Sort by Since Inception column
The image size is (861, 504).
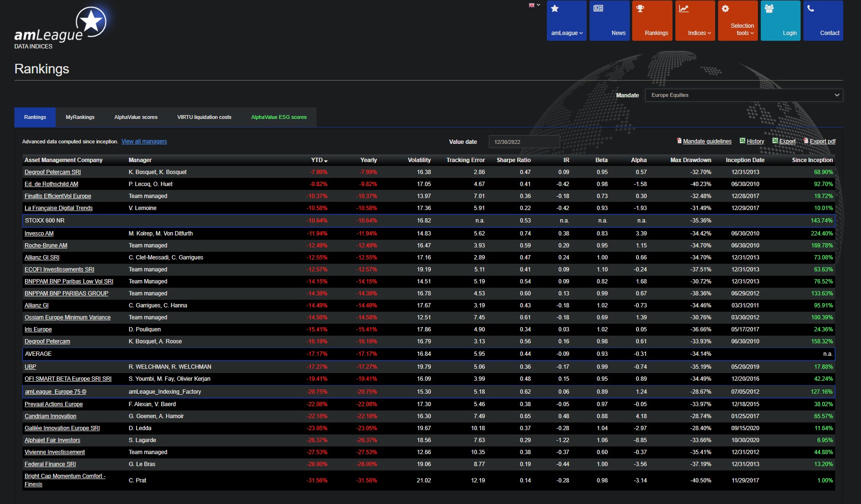[x=812, y=160]
